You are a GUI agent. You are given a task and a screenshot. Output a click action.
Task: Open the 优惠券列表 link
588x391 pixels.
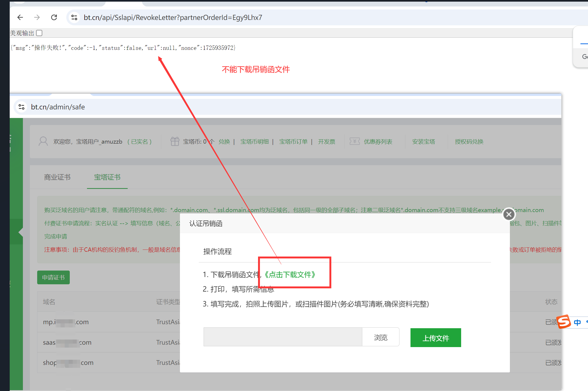378,141
